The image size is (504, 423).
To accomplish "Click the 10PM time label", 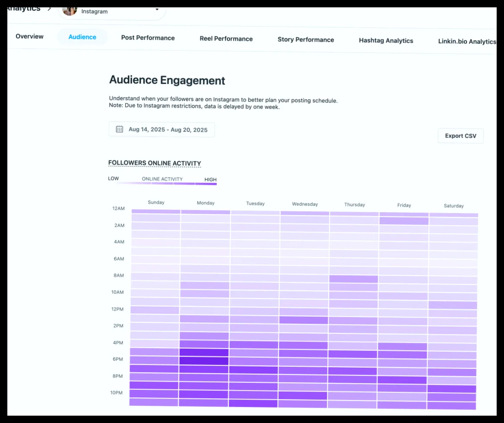I will click(x=116, y=393).
